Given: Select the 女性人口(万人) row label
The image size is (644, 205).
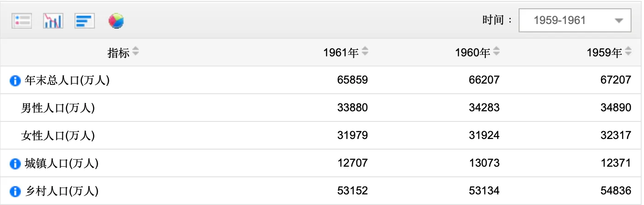Looking at the screenshot, I should (58, 136).
